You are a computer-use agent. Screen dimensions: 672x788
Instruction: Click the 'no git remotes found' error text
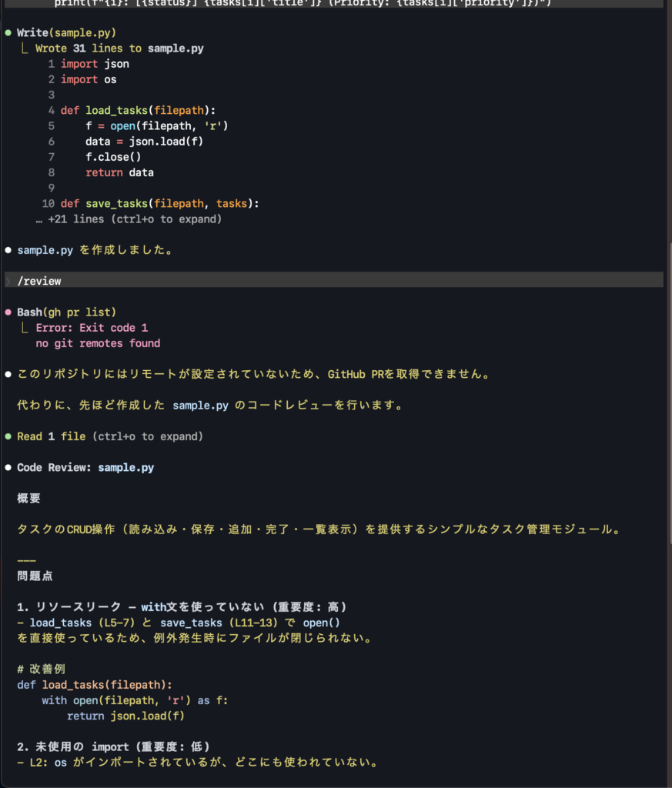pos(98,343)
